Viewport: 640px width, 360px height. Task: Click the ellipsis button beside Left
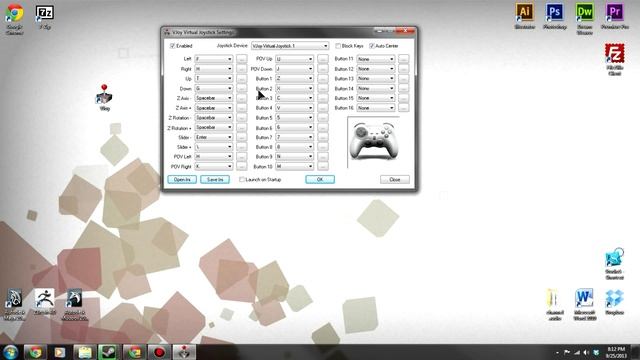(242, 59)
